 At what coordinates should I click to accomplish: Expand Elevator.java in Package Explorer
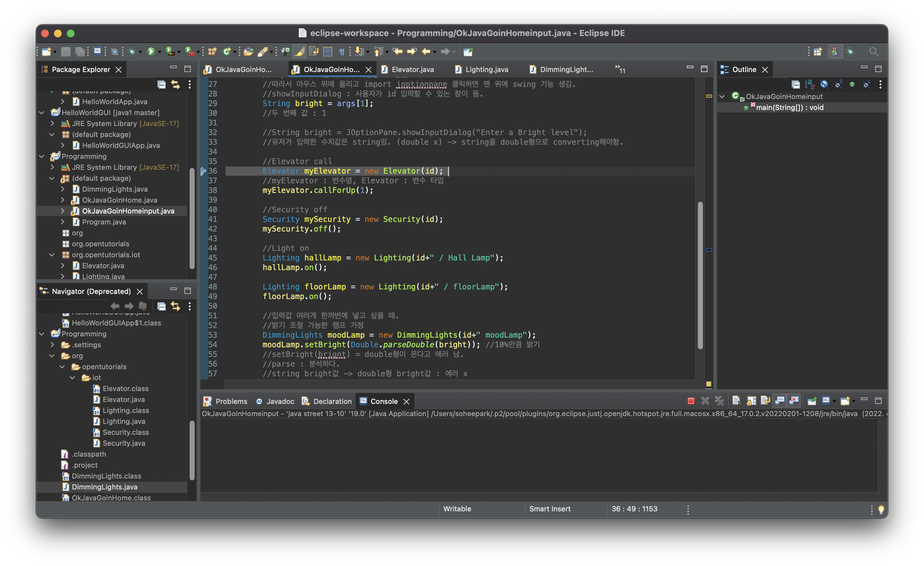(63, 266)
